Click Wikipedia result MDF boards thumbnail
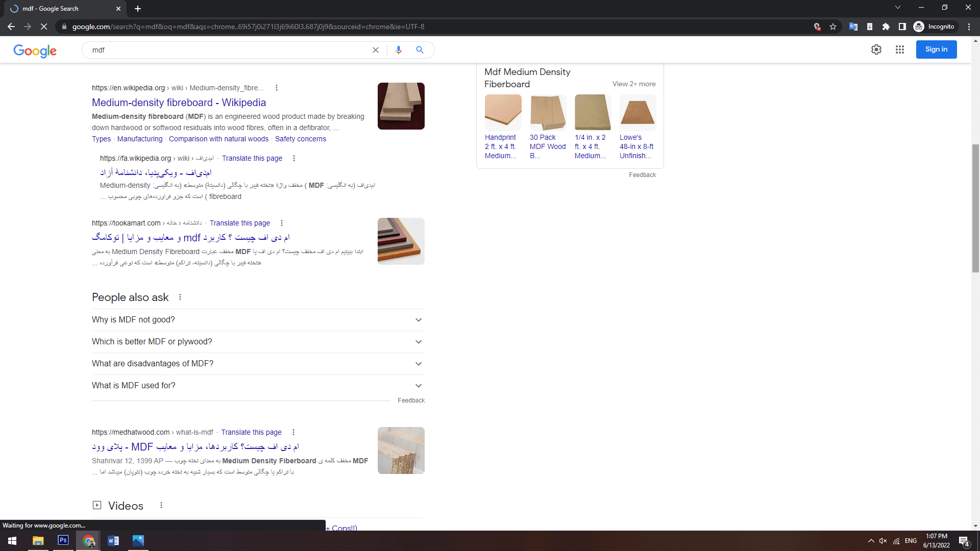The height and width of the screenshot is (551, 980). tap(401, 106)
